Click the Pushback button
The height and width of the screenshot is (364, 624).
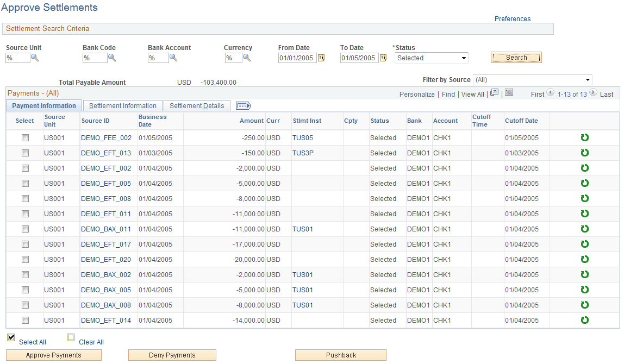[x=341, y=355]
